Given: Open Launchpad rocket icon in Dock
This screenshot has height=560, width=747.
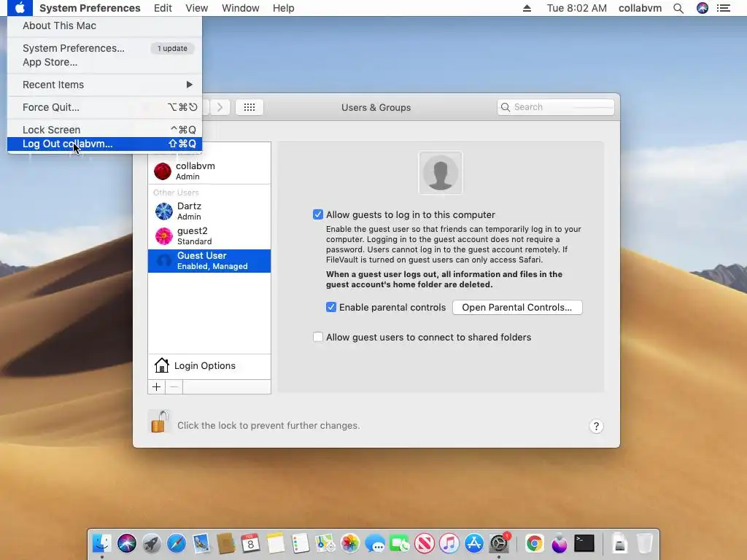Looking at the screenshot, I should pyautogui.click(x=152, y=543).
